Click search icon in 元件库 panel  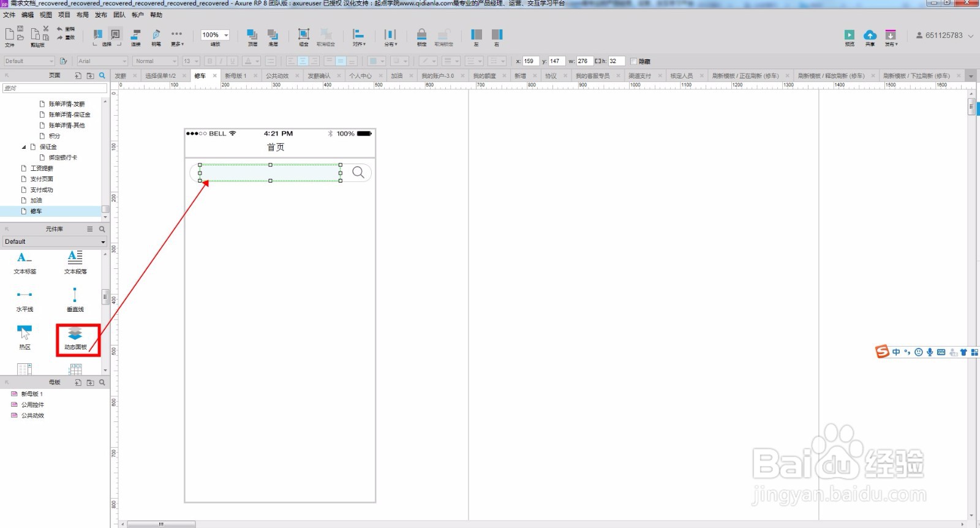[x=102, y=228]
